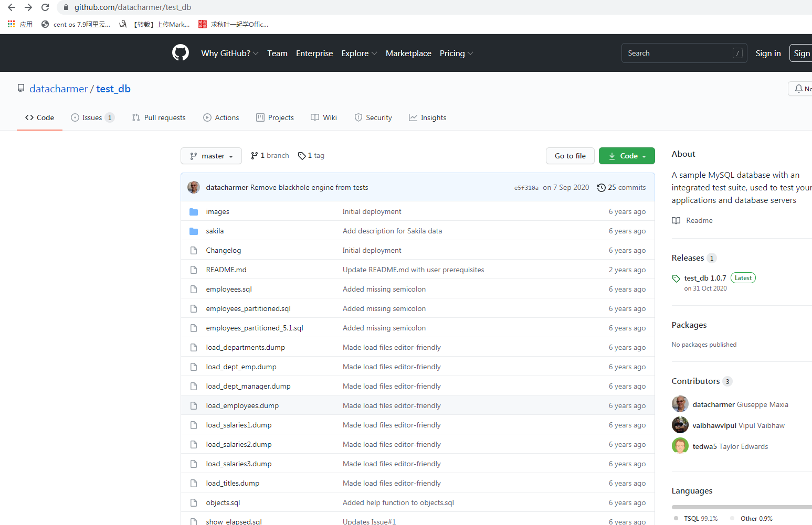The width and height of the screenshot is (812, 525).
Task: View the 1 tag link
Action: pyautogui.click(x=311, y=156)
